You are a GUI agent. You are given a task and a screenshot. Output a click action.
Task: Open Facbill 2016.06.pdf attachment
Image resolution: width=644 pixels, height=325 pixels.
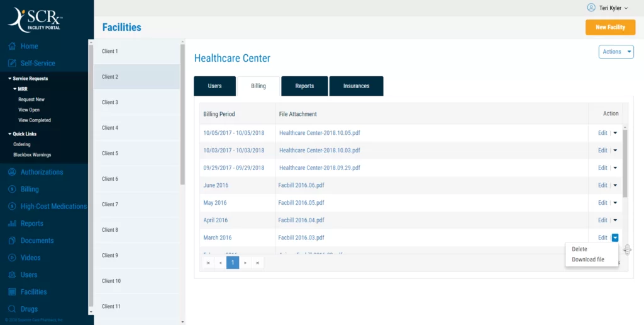point(301,185)
